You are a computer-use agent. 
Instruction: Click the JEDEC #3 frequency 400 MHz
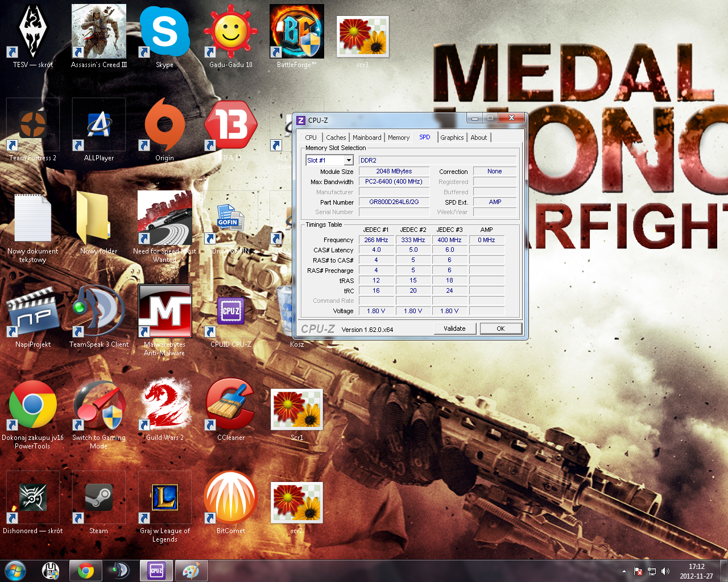pyautogui.click(x=449, y=240)
